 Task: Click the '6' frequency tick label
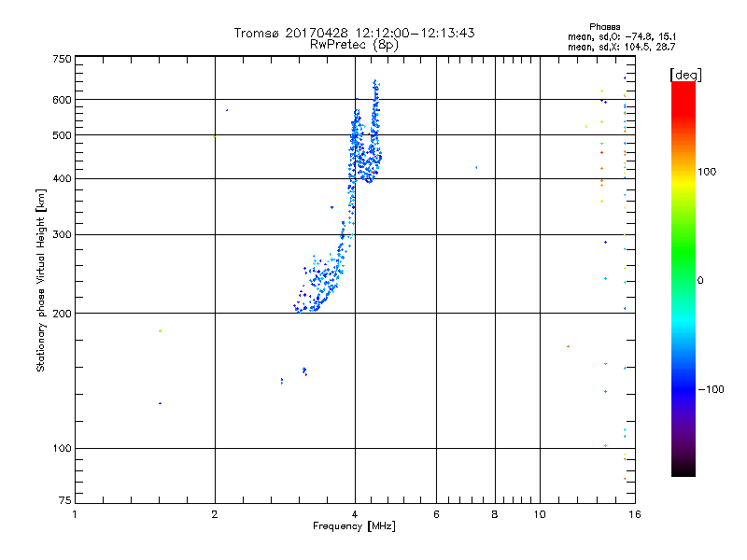436,514
